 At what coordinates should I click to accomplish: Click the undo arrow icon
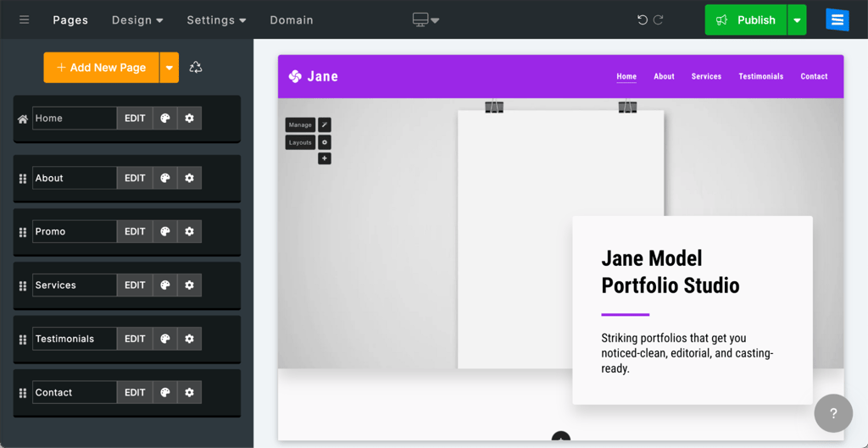643,20
